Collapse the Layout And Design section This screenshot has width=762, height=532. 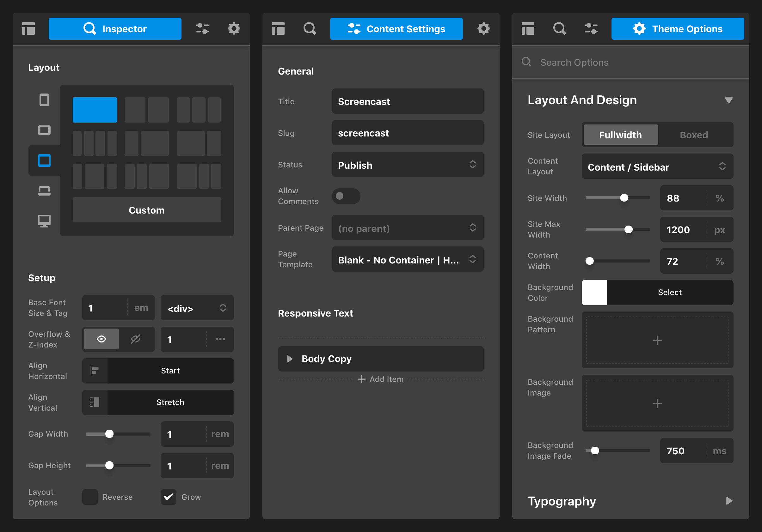729,100
